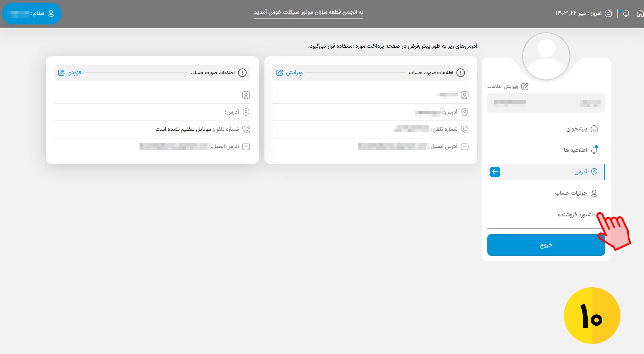Open داشبورد فروشنده seller dashboard
This screenshot has width=644, height=354.
point(576,214)
